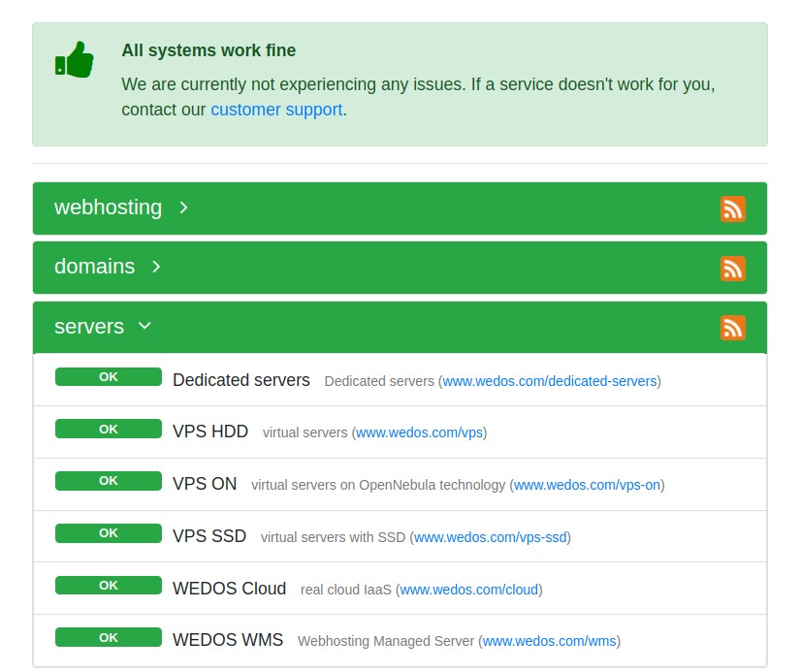Select the 'VPS ON' service name

pyautogui.click(x=205, y=484)
